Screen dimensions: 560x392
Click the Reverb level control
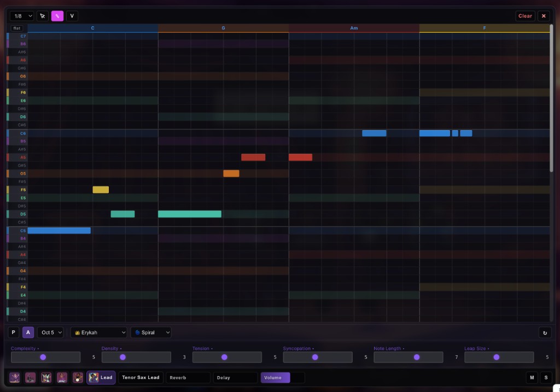tap(188, 377)
